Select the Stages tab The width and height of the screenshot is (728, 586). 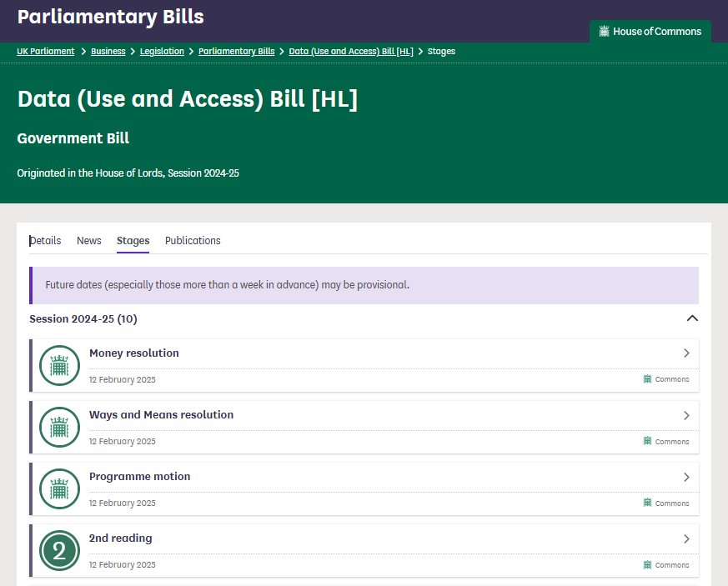tap(133, 240)
